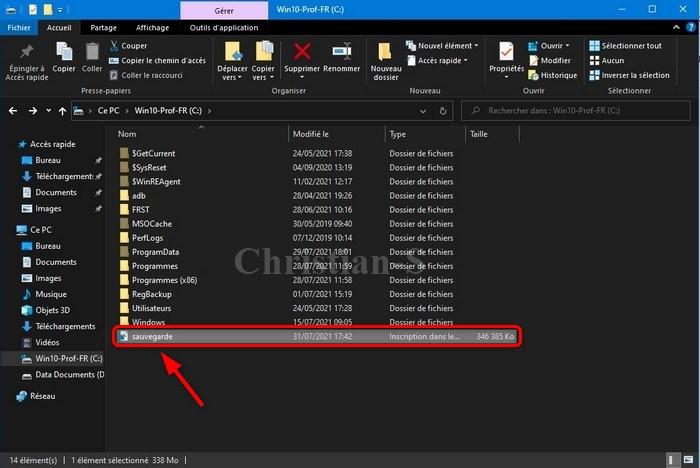Select Réseau in navigation pane

pyautogui.click(x=42, y=396)
